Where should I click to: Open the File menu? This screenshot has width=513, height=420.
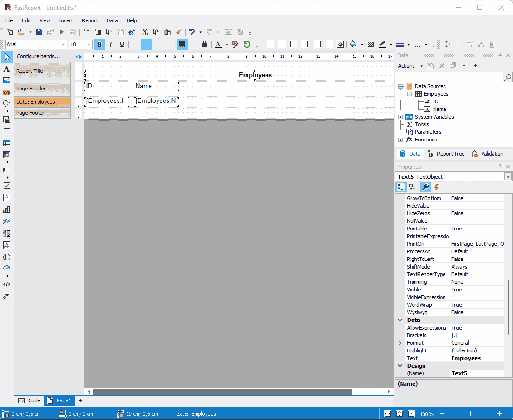[9, 20]
